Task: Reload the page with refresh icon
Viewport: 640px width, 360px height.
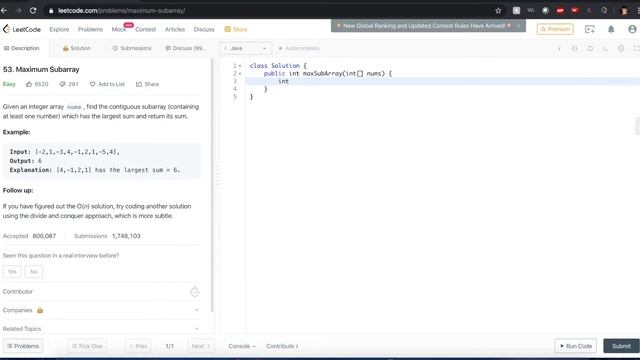Action: (x=33, y=11)
